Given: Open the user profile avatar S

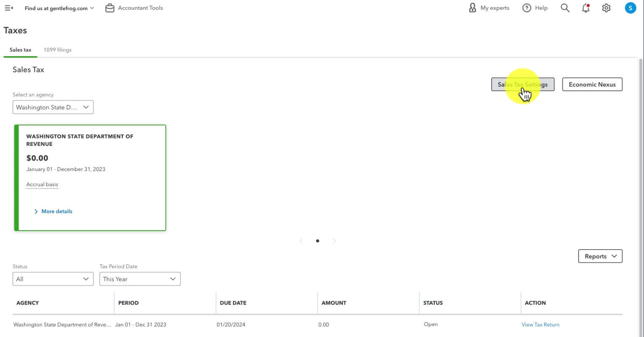Looking at the screenshot, I should point(630,8).
